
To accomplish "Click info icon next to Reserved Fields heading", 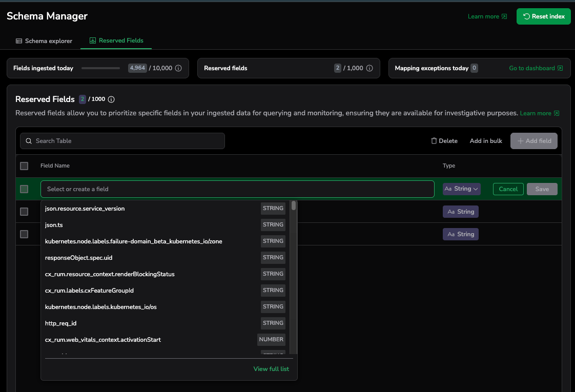I will coord(111,99).
